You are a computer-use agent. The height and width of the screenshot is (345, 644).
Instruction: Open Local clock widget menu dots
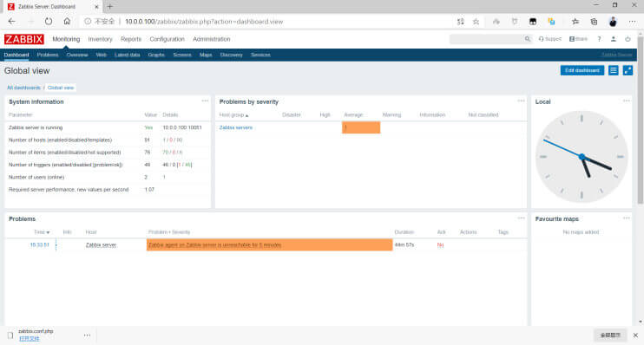(x=627, y=101)
